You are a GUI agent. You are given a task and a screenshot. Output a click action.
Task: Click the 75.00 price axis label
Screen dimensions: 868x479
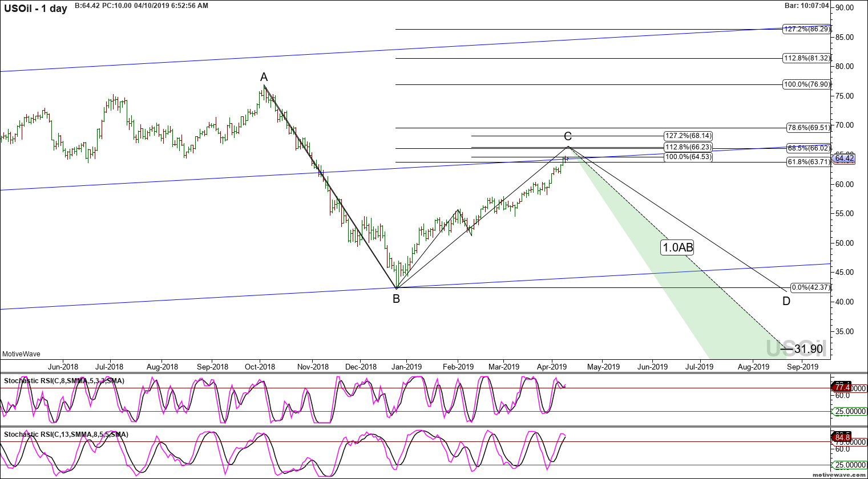844,96
